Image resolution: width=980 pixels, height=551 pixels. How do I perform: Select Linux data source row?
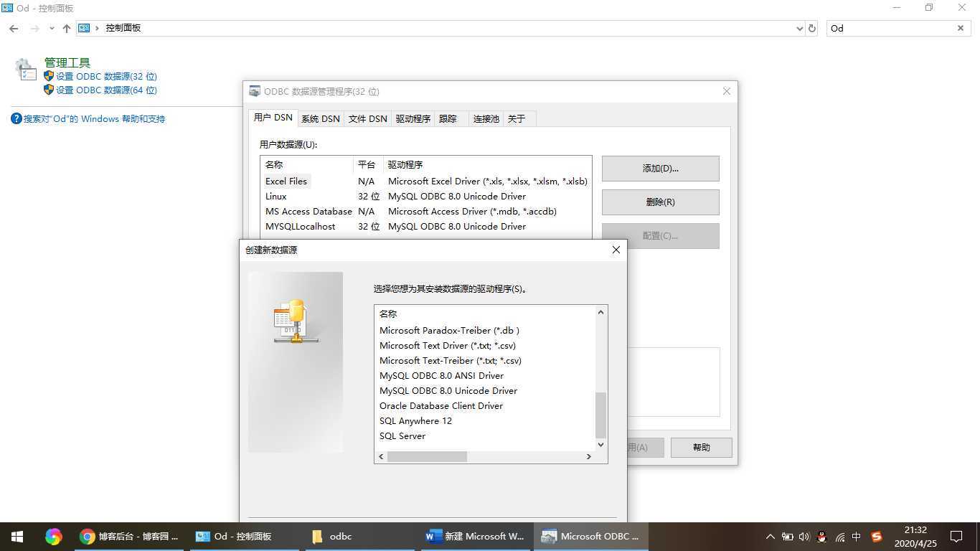point(425,196)
